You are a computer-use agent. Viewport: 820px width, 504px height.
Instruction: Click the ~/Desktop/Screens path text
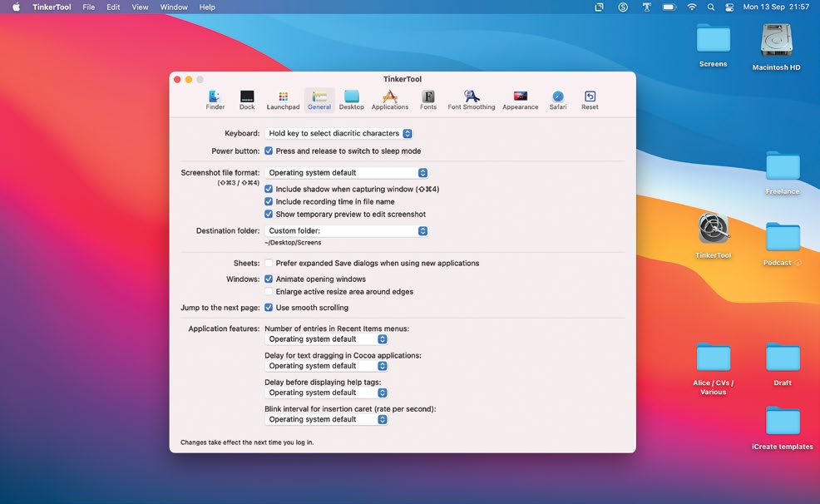pyautogui.click(x=293, y=243)
